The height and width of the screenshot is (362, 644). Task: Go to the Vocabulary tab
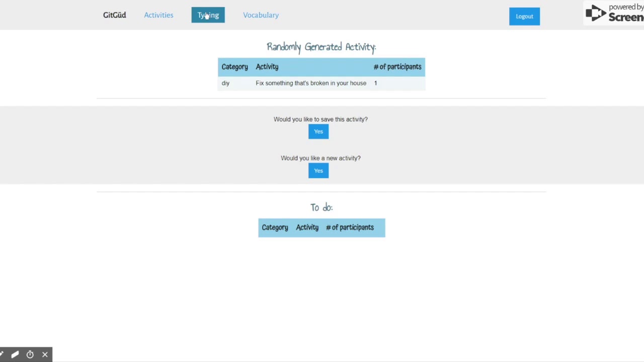pos(261,15)
